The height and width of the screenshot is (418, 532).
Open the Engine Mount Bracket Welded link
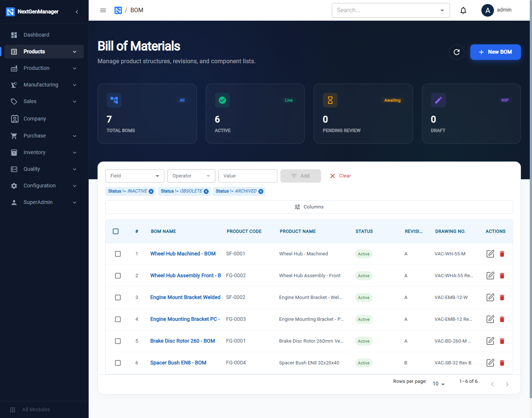pyautogui.click(x=185, y=297)
